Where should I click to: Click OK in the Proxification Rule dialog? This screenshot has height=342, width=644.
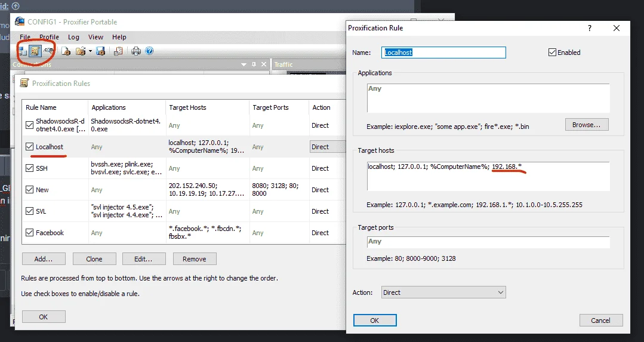(x=375, y=321)
